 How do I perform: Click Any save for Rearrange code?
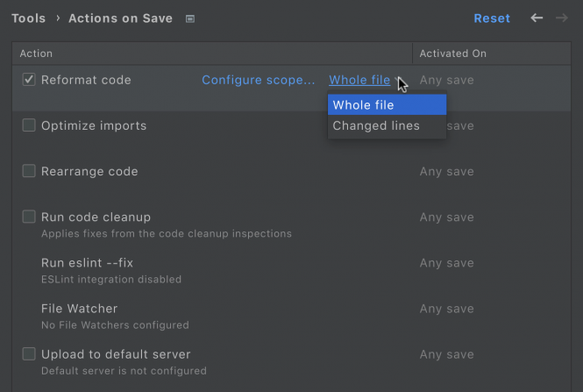pos(446,172)
